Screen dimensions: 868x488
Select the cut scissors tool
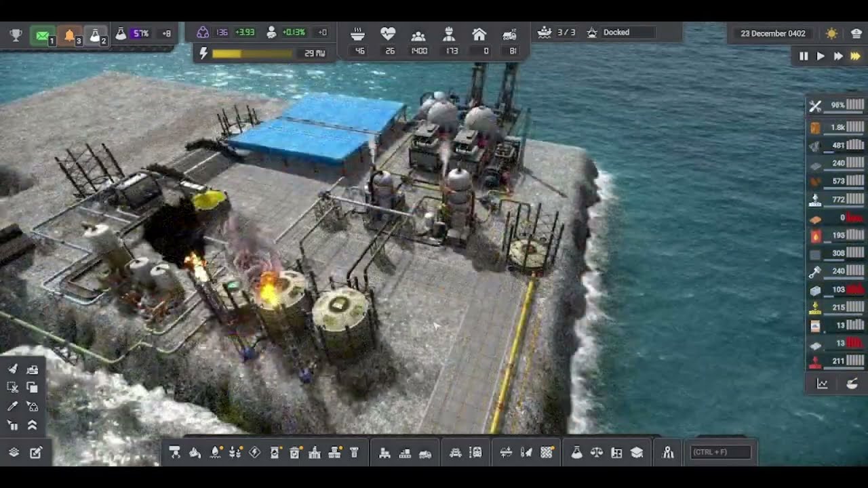point(12,388)
